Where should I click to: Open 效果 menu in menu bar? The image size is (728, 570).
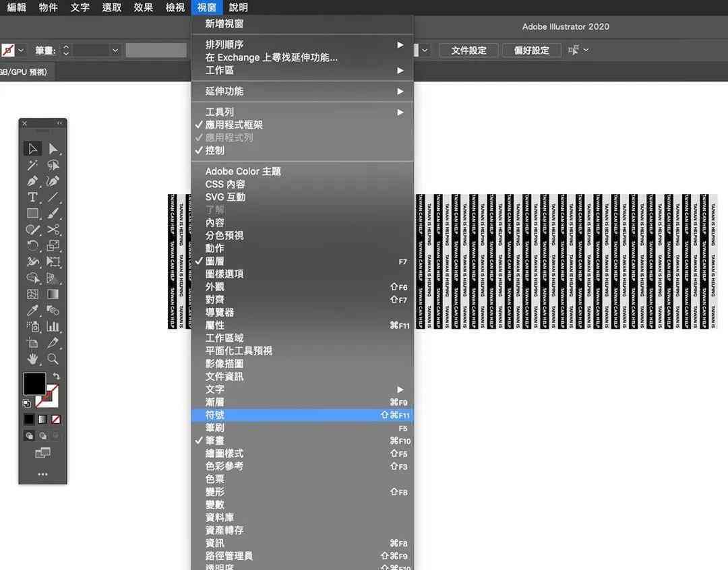[143, 7]
